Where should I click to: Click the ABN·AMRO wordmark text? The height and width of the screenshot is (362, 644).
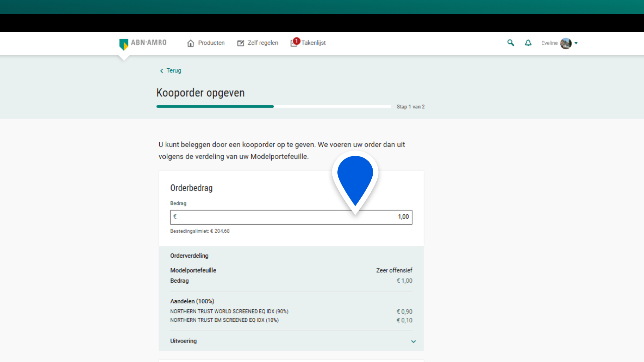click(149, 43)
